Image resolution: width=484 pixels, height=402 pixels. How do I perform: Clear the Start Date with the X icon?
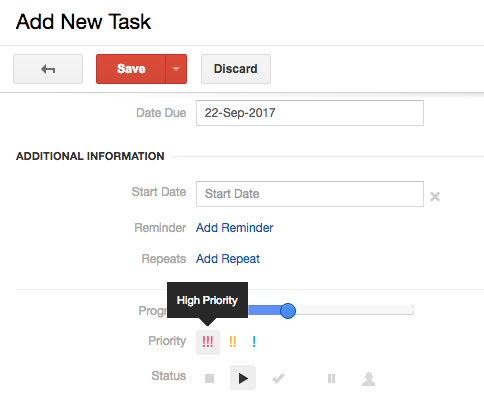[x=435, y=197]
